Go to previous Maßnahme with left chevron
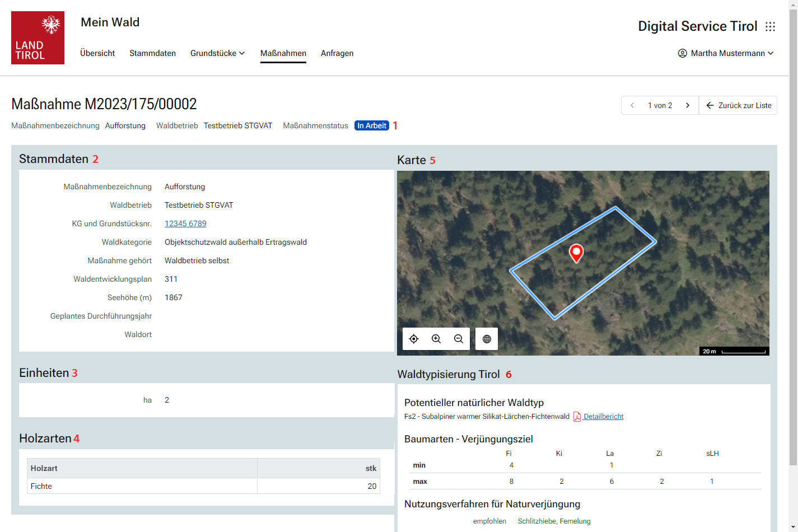Screen dimensions: 798x532 [x=632, y=105]
